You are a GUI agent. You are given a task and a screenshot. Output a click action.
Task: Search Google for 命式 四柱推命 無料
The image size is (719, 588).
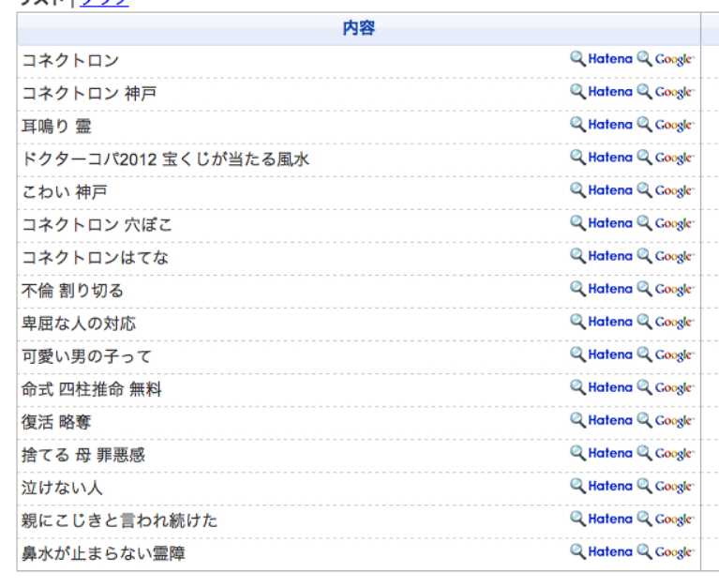click(x=666, y=387)
